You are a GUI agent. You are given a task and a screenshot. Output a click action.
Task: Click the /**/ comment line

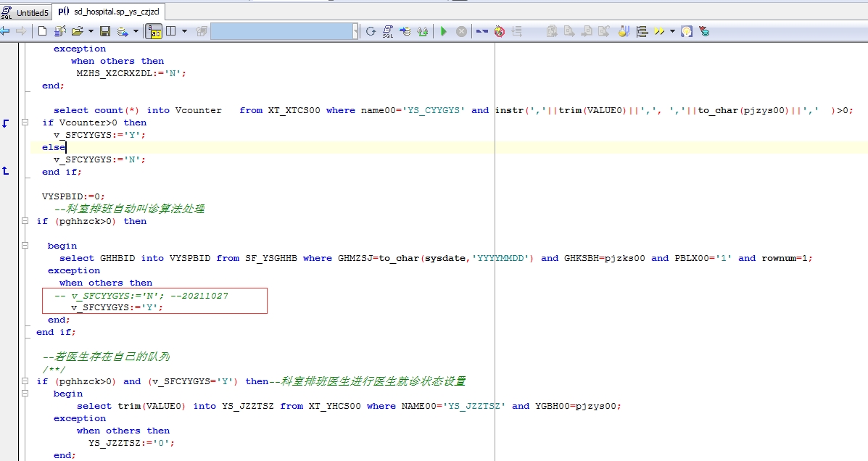[54, 369]
